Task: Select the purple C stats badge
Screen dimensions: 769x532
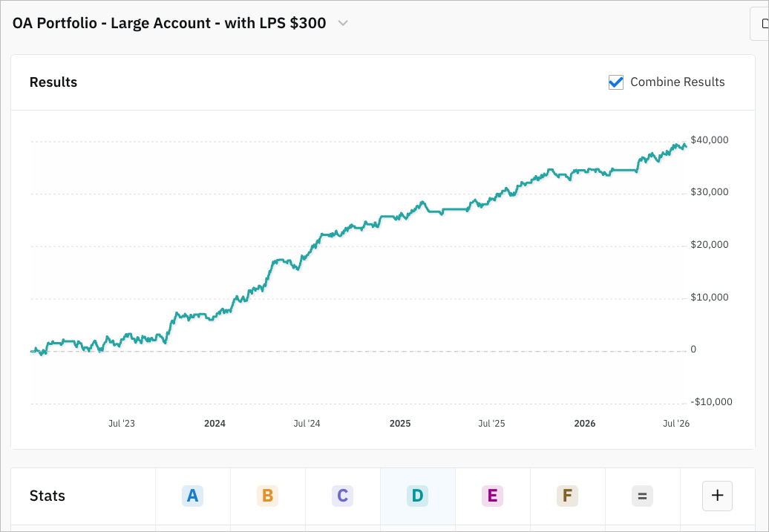Action: [x=342, y=496]
